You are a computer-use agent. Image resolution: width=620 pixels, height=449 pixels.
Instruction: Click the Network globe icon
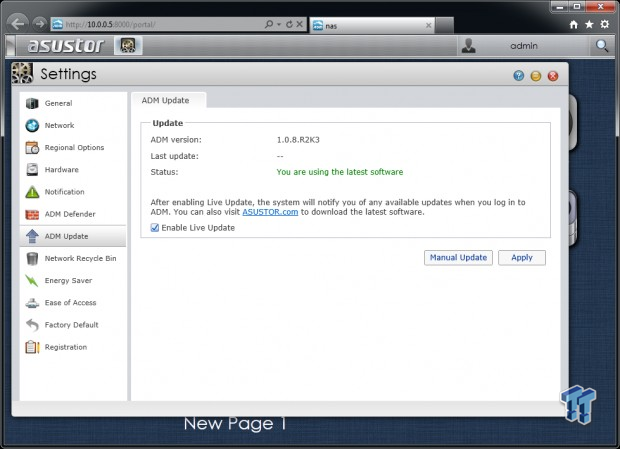32,125
